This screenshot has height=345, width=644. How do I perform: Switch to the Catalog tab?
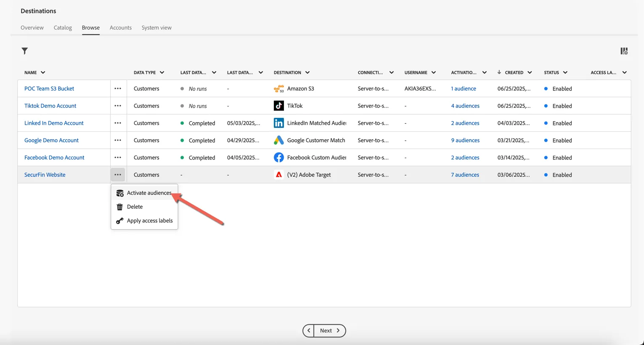[63, 28]
